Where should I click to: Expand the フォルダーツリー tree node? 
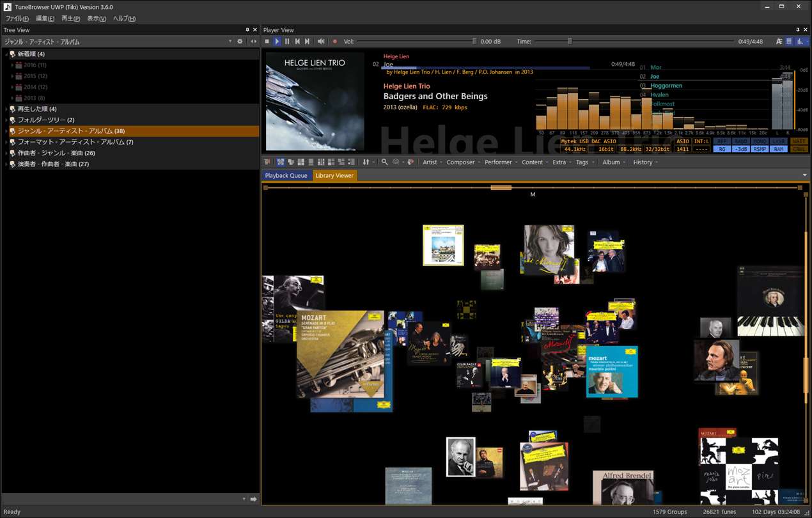pos(6,120)
